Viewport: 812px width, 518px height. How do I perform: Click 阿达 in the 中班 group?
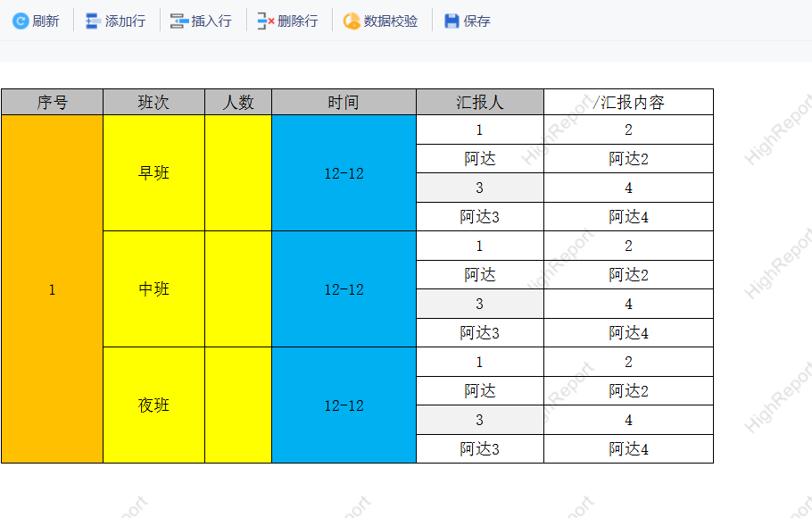point(480,275)
